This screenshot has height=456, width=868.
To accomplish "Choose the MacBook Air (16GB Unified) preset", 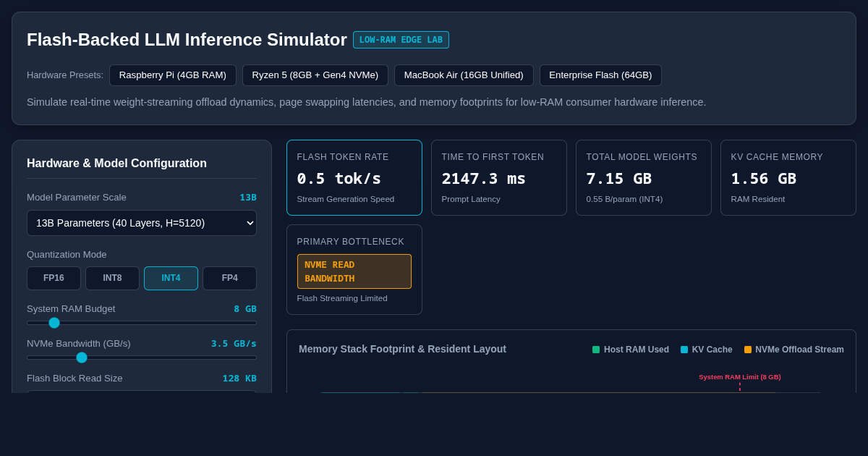I will coord(464,75).
